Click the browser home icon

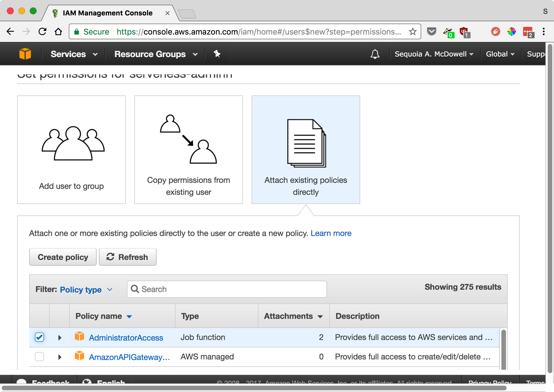(58, 31)
